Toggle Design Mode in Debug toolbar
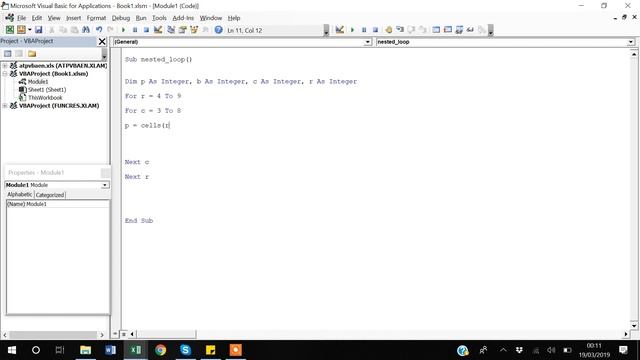Viewport: 640px width, 360px height. click(x=340, y=29)
